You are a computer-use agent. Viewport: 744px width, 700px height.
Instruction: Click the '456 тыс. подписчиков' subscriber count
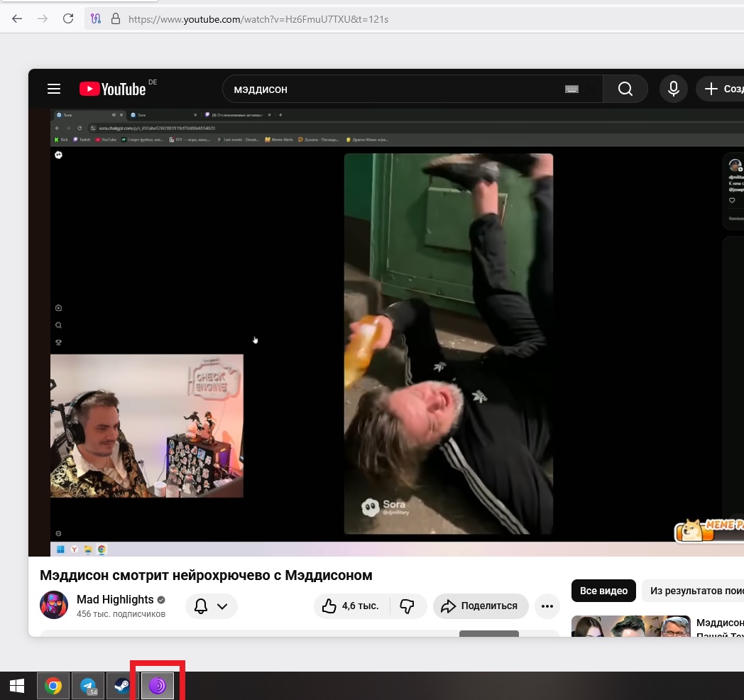point(121,614)
